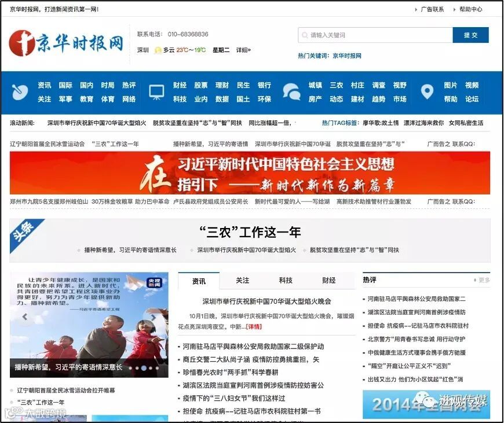Open 担使命 抗疫病 article in 资讯 list
This screenshot has width=504, height=423.
point(251,411)
